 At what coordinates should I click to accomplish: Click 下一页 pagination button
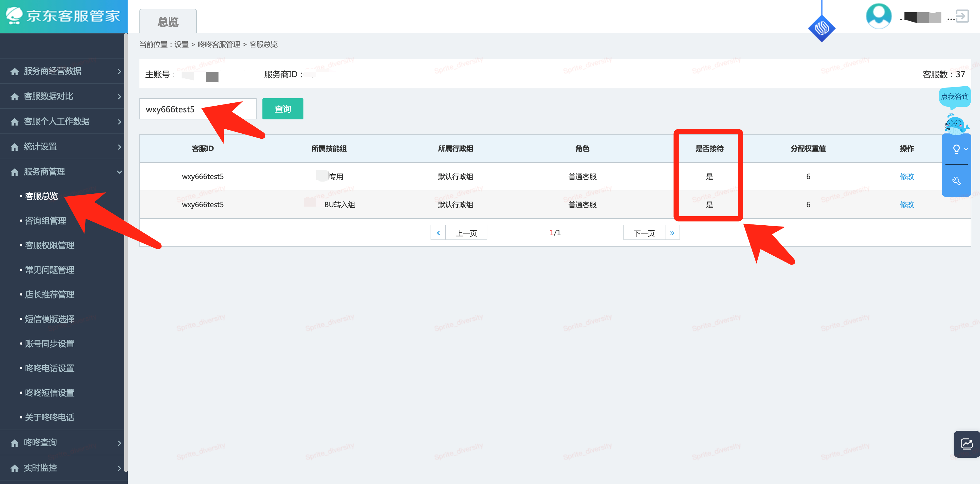[x=644, y=233]
